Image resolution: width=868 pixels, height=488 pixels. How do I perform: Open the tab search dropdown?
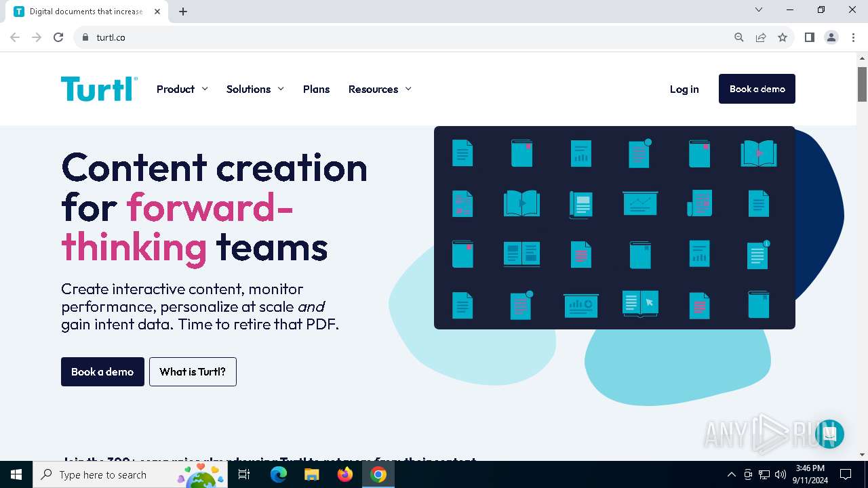click(759, 9)
